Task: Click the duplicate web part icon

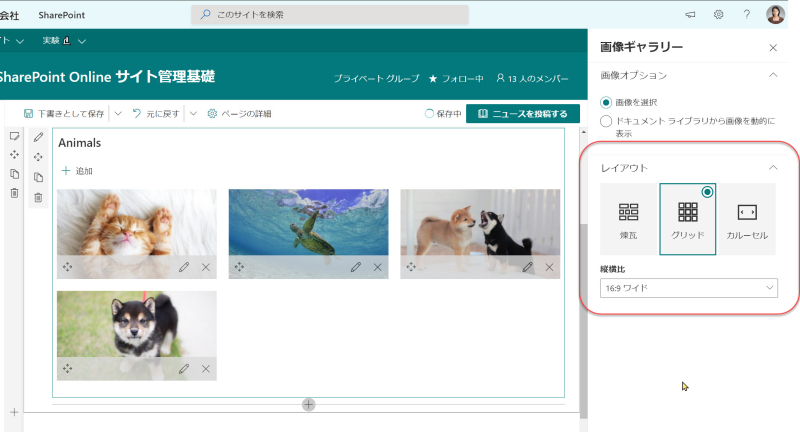Action: click(x=38, y=177)
